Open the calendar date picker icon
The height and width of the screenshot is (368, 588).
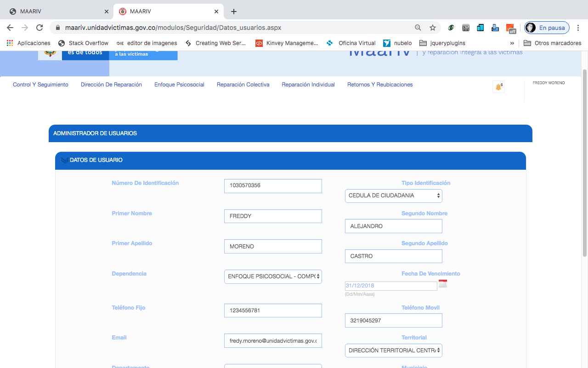[443, 283]
